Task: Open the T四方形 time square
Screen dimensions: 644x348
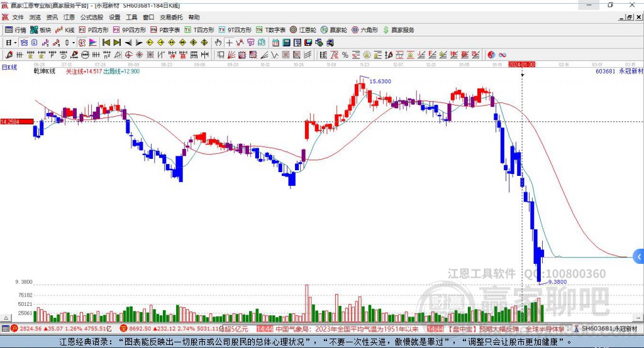Action: [x=199, y=30]
